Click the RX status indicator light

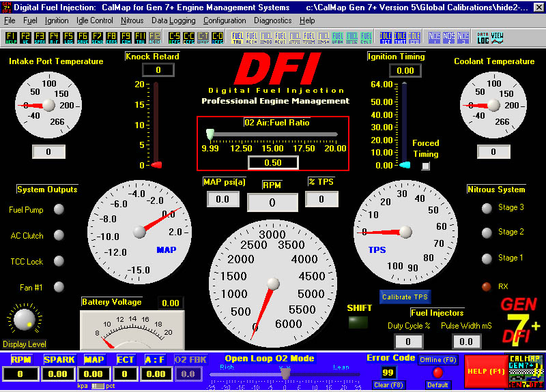486,286
